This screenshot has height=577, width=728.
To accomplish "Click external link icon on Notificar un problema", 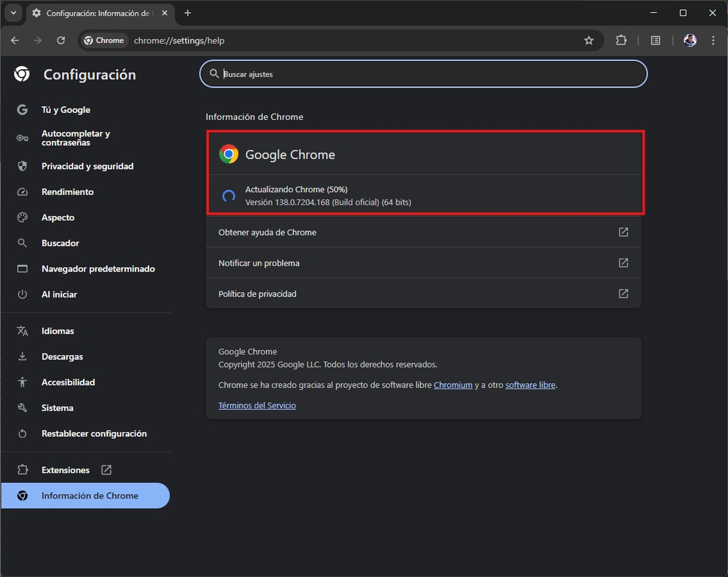I will [x=623, y=263].
